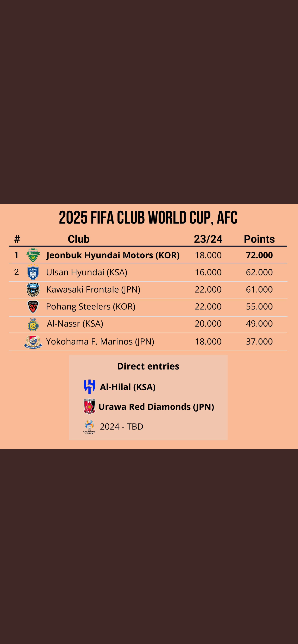Tap the "2024 - TBD" entry text
Image resolution: width=298 pixels, height=644 pixels.
pos(122,427)
